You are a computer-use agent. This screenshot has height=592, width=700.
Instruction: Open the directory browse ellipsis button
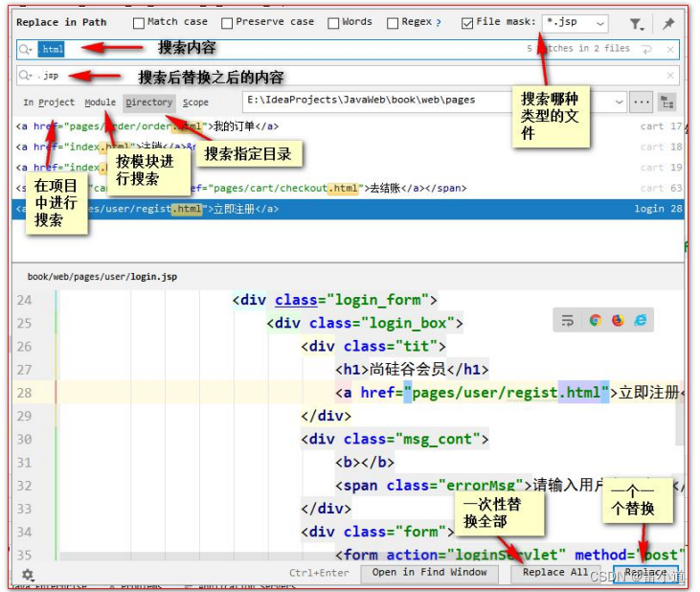coord(642,102)
